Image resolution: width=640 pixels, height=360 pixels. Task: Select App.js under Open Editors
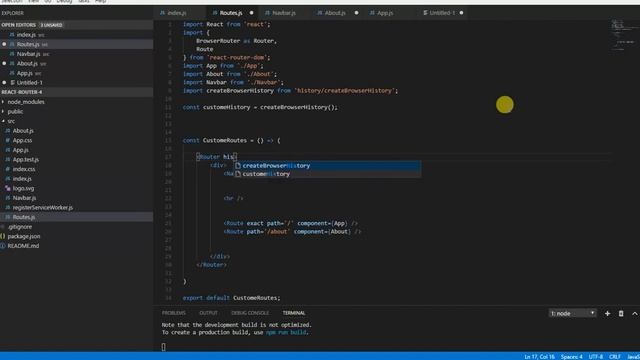click(24, 73)
